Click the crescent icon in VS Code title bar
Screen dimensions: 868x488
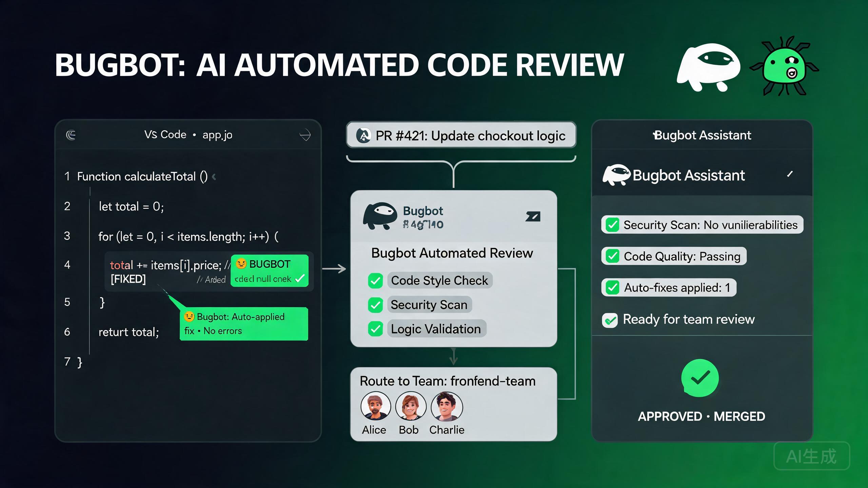click(71, 135)
